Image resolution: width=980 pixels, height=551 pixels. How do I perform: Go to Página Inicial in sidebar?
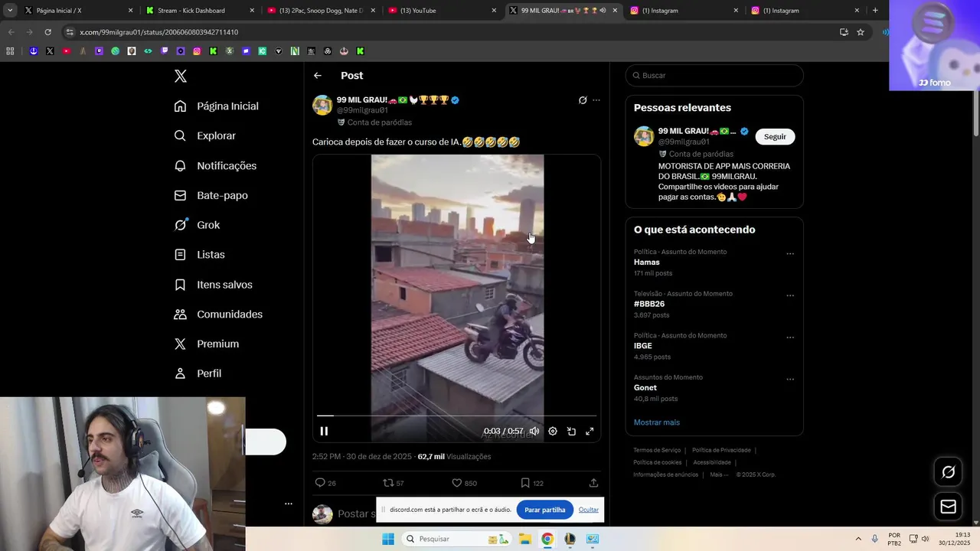click(x=217, y=106)
